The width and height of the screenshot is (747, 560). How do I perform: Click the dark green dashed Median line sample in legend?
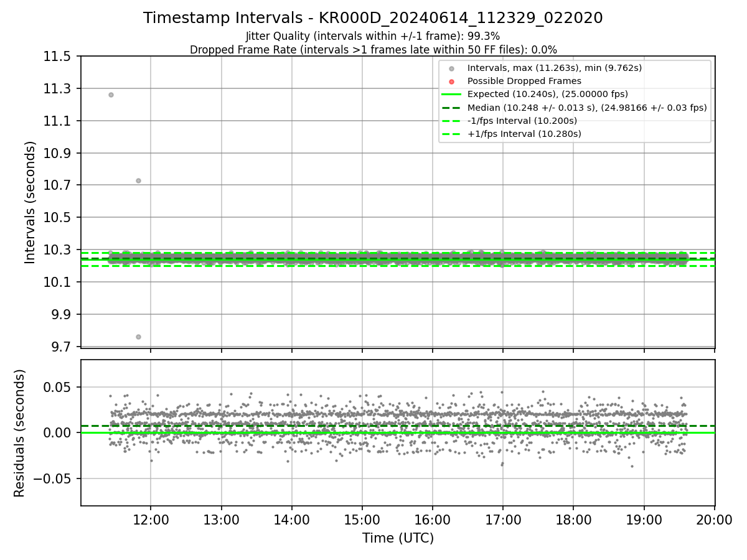click(x=451, y=108)
